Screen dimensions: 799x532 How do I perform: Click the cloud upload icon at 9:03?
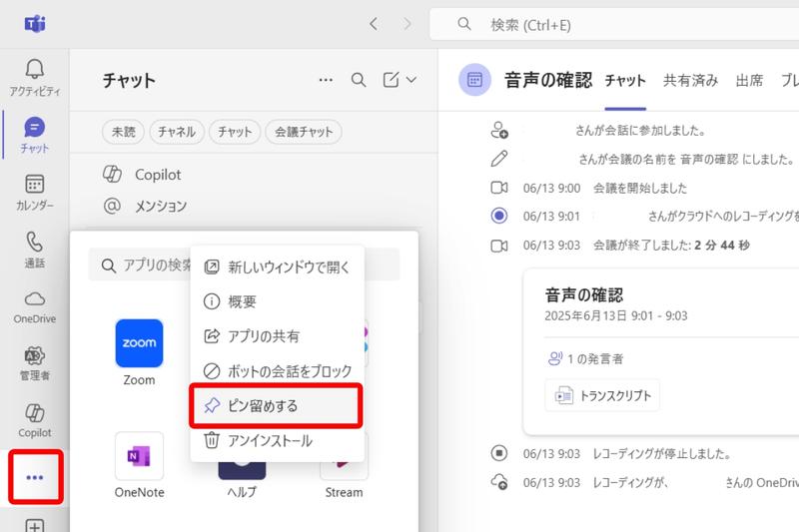(499, 482)
